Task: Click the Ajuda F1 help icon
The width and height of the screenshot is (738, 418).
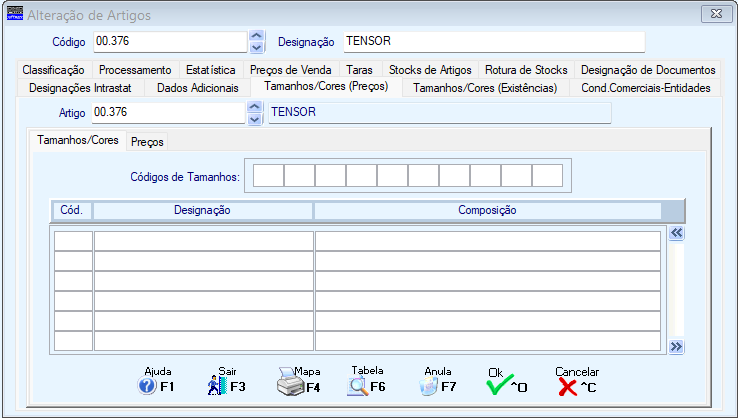Action: [148, 386]
